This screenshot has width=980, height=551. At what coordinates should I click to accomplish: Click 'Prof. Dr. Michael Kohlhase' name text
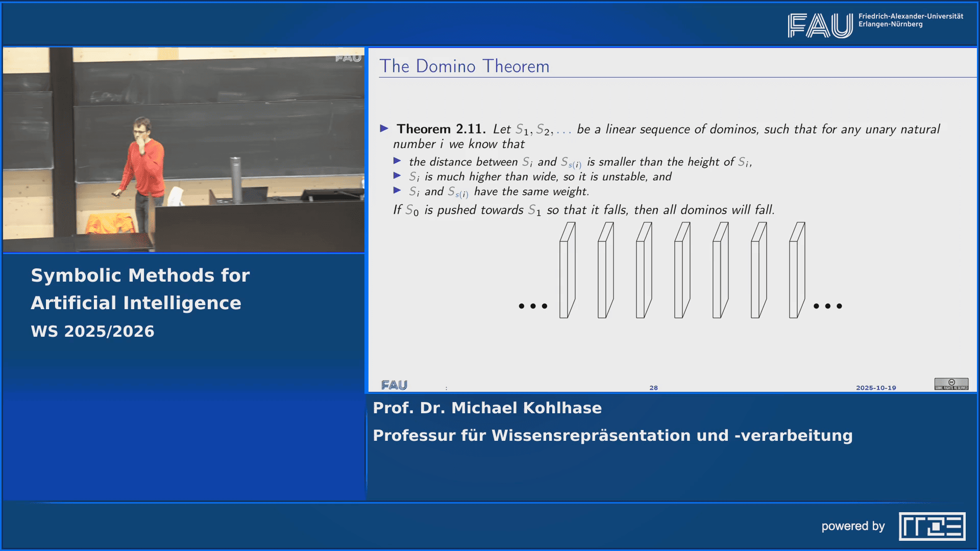487,408
